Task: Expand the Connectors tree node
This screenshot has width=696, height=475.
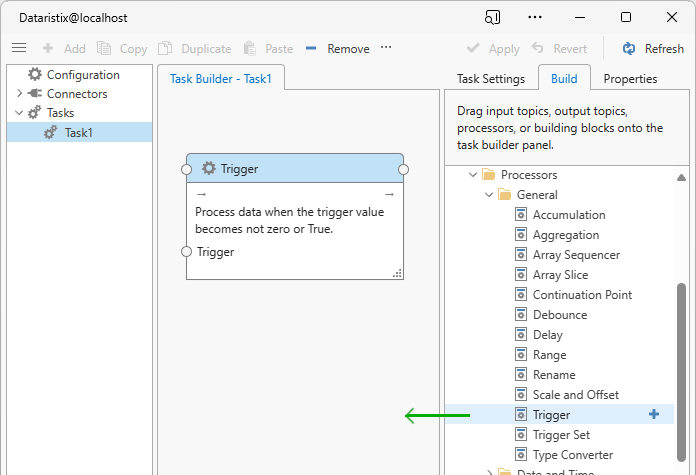Action: (19, 94)
